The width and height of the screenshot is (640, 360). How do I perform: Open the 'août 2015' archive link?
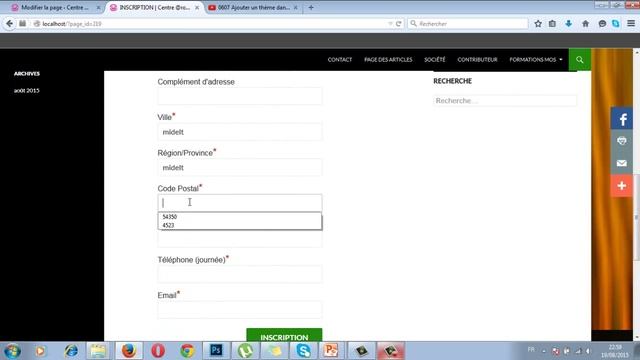[27, 91]
